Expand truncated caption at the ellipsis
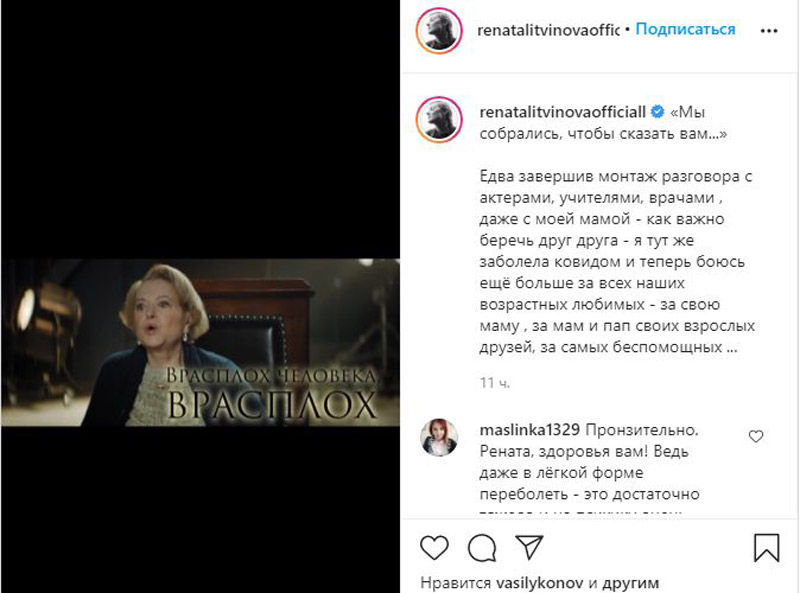This screenshot has width=800, height=593. point(732,349)
